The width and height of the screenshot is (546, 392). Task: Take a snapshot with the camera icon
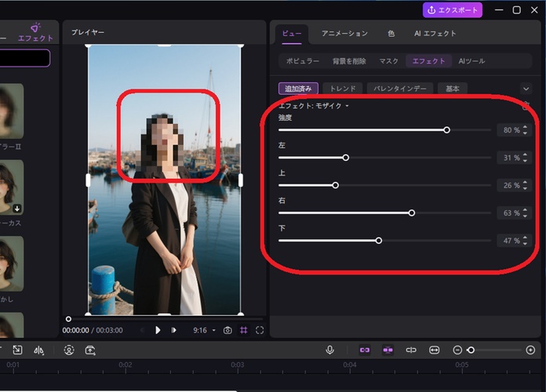[227, 330]
